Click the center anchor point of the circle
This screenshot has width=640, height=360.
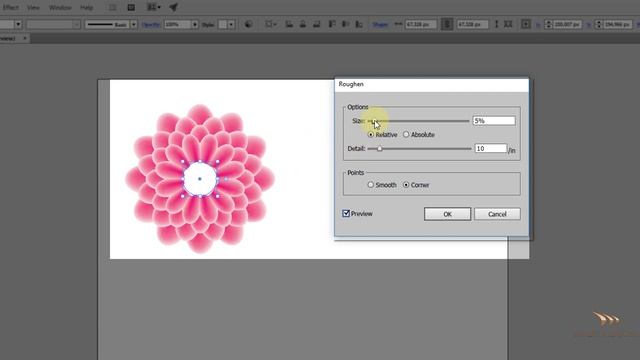click(200, 179)
